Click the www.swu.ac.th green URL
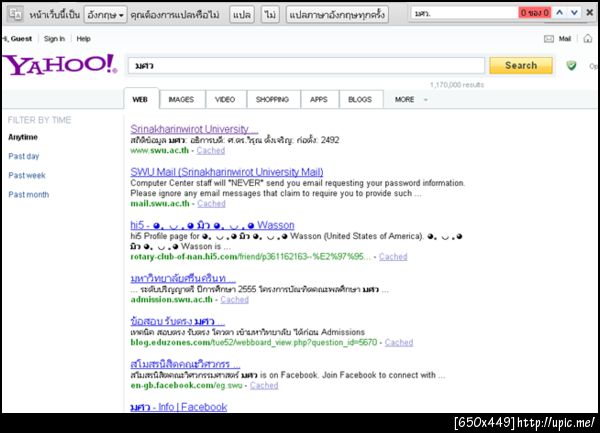This screenshot has width=600, height=433. tap(160, 150)
